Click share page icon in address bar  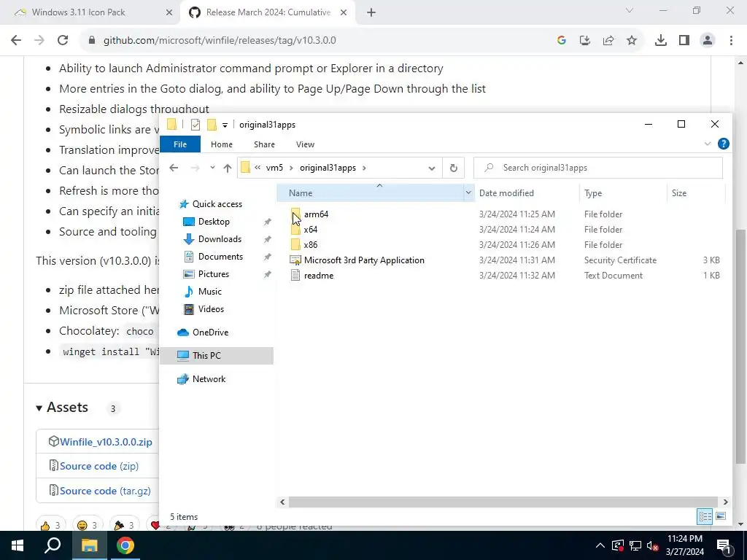point(608,41)
